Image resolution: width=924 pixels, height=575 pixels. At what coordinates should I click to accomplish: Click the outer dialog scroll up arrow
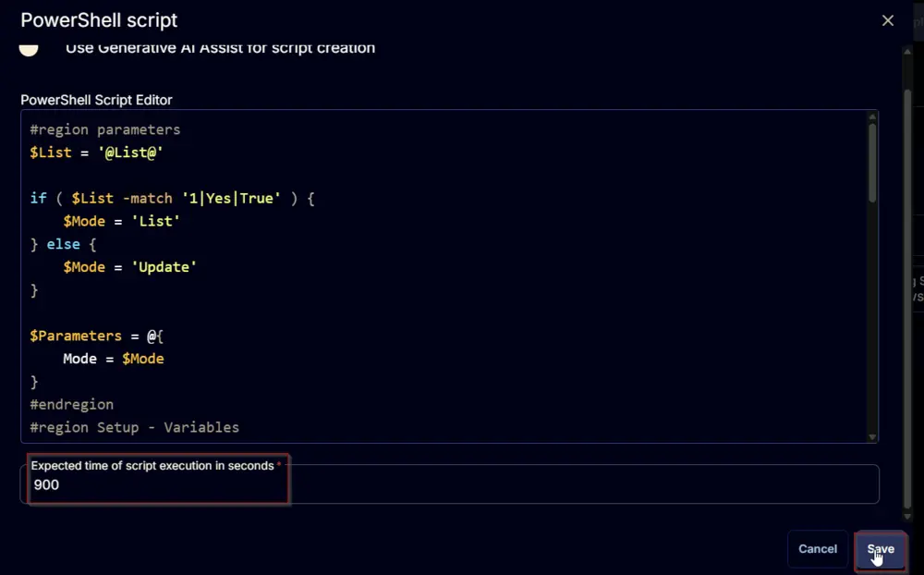click(907, 52)
